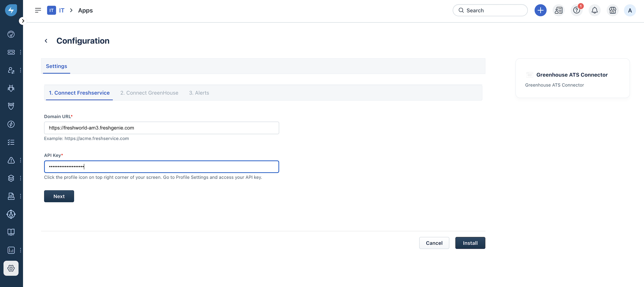
Task: Click the Problems bug icon in sidebar
Action: [11, 88]
